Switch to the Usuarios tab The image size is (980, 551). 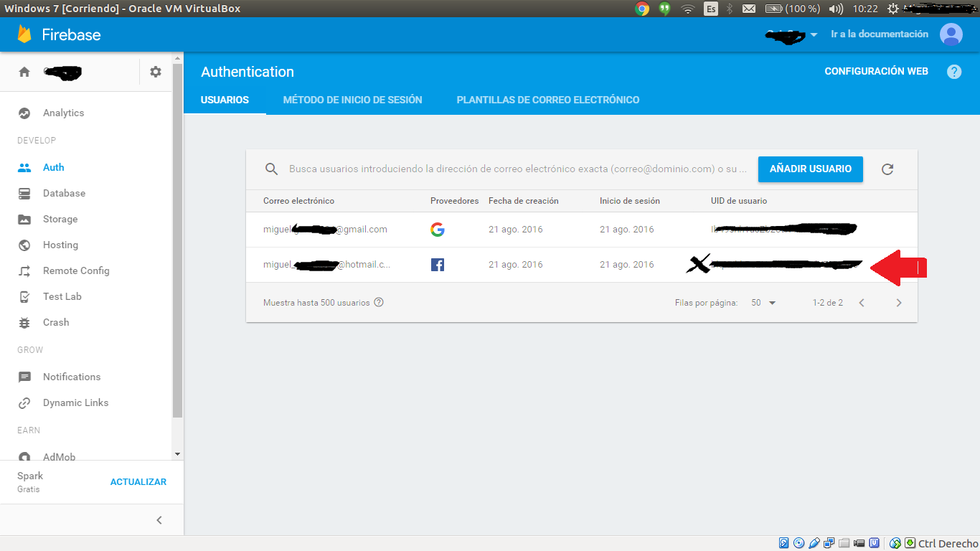(x=225, y=100)
